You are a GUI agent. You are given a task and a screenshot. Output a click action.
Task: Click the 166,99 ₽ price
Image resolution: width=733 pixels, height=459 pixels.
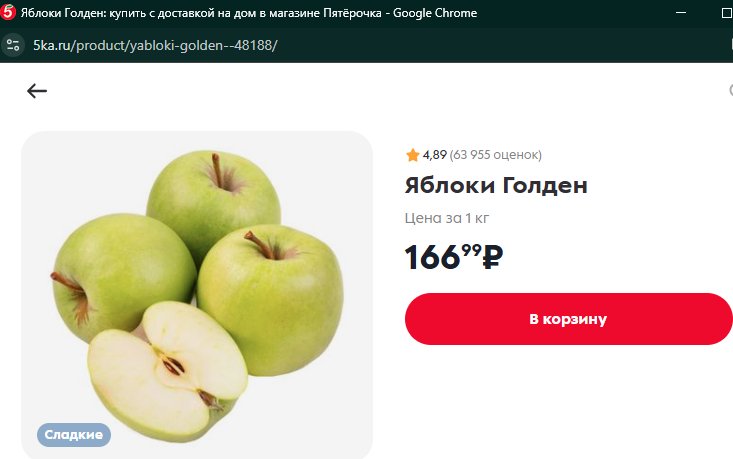click(x=454, y=257)
